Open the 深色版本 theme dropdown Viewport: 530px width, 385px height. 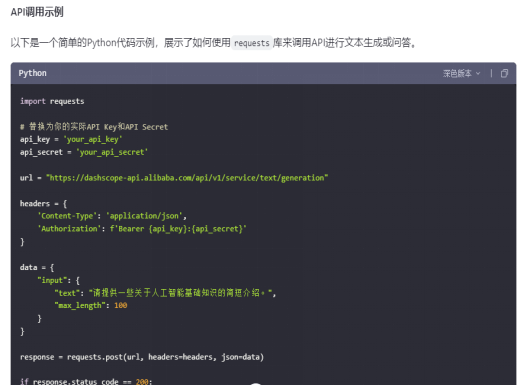[461, 73]
